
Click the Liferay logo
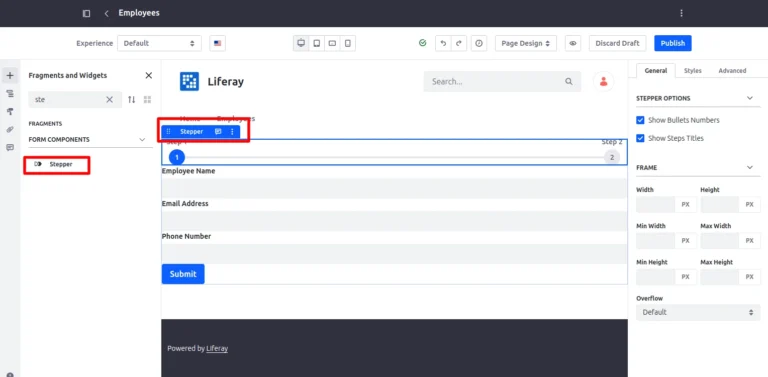click(x=189, y=81)
